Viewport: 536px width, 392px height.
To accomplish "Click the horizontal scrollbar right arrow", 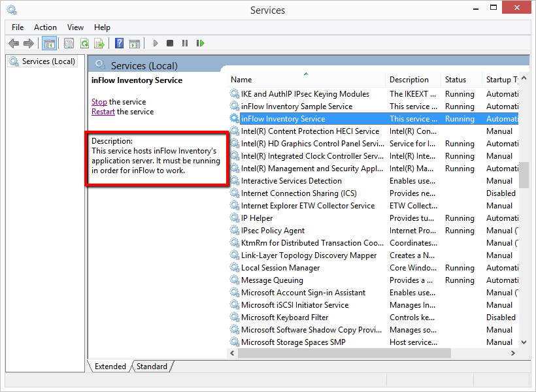I will (513, 353).
